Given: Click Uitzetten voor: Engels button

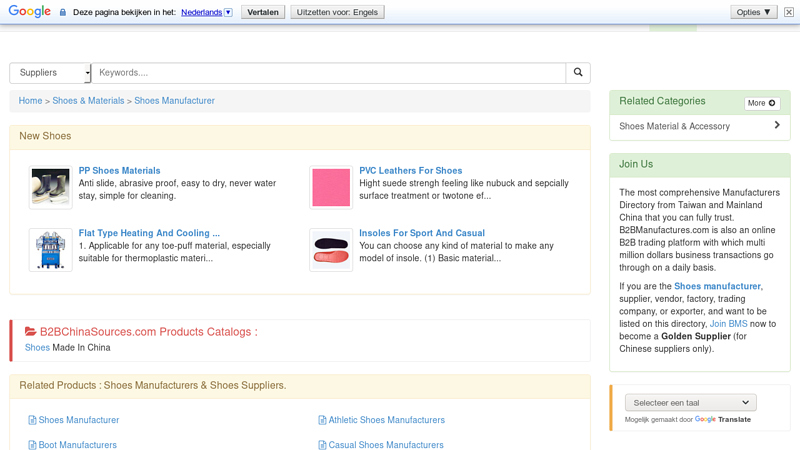Looking at the screenshot, I should click(337, 12).
